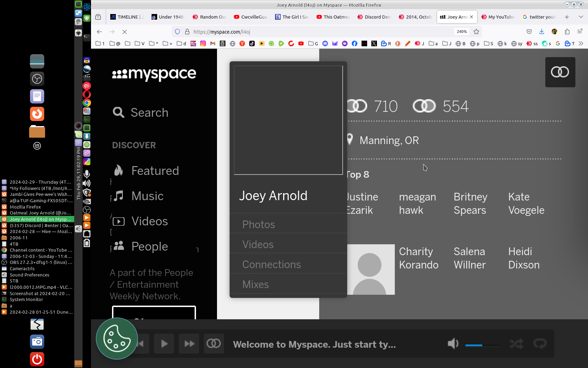588x368 pixels.
Task: Open Firefox downloads panel
Action: pyautogui.click(x=541, y=32)
